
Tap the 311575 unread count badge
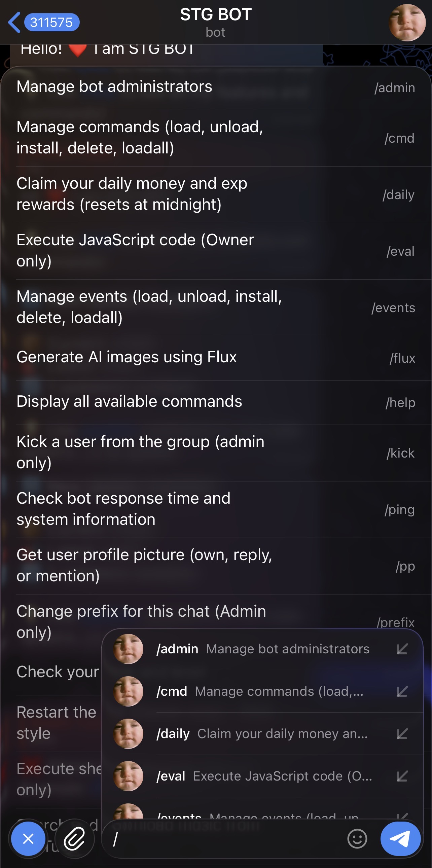51,22
